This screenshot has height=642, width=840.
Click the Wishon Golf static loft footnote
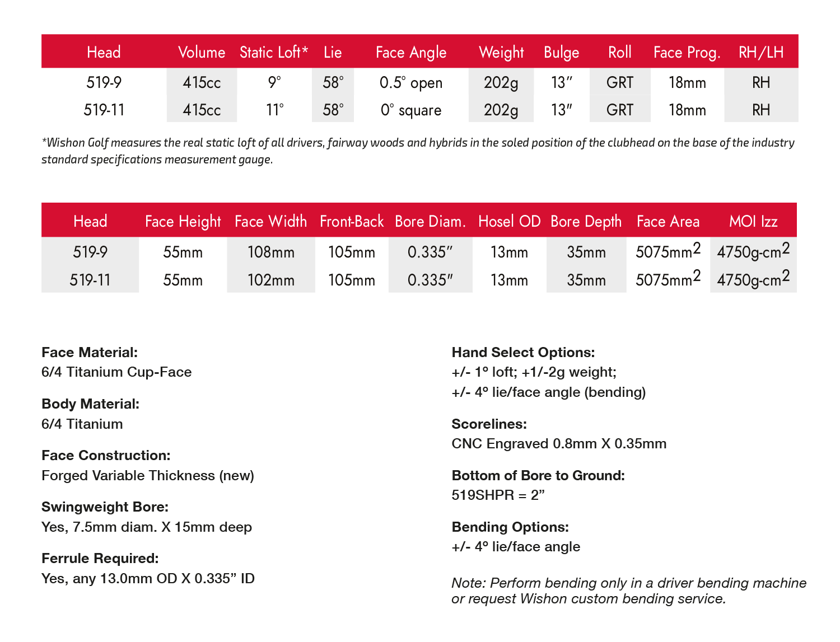click(x=418, y=151)
